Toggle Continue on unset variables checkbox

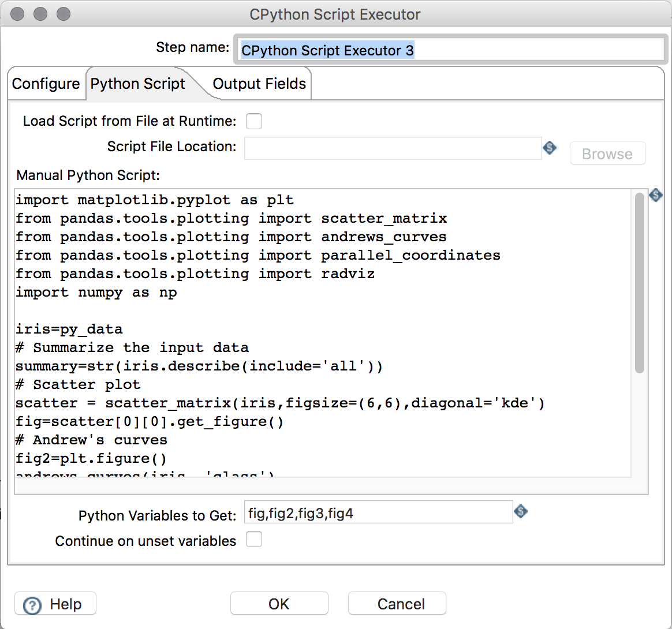point(253,540)
